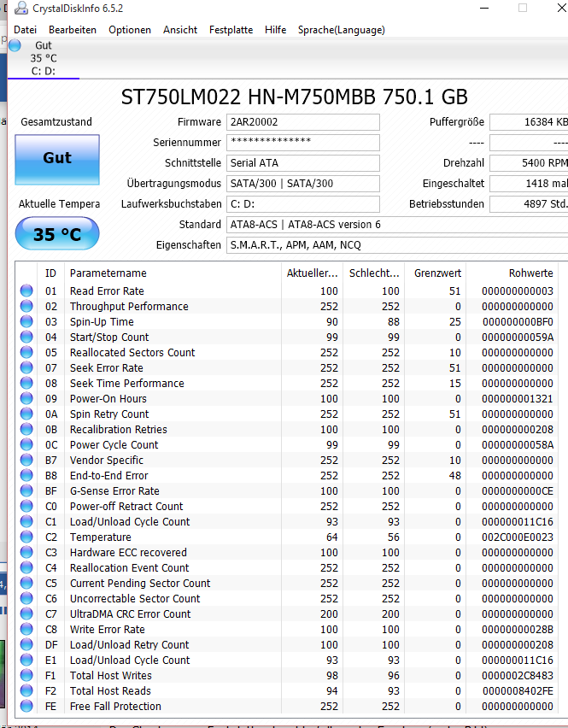Close the CrystalDiskInfo window
568x728 pixels.
pyautogui.click(x=561, y=8)
